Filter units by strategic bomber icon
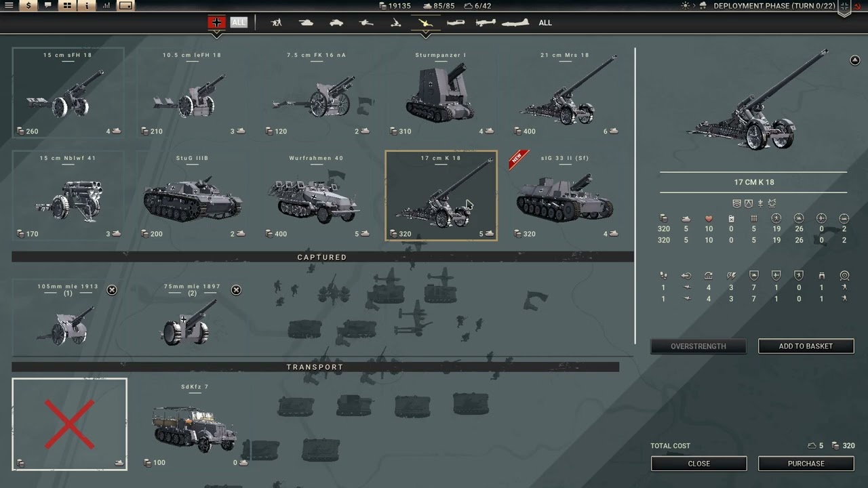 click(515, 22)
